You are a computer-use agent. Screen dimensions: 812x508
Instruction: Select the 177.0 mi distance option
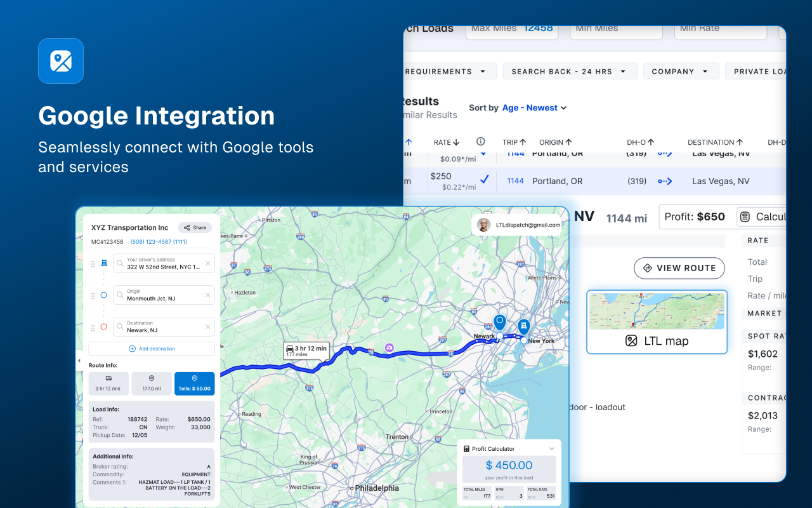(152, 384)
